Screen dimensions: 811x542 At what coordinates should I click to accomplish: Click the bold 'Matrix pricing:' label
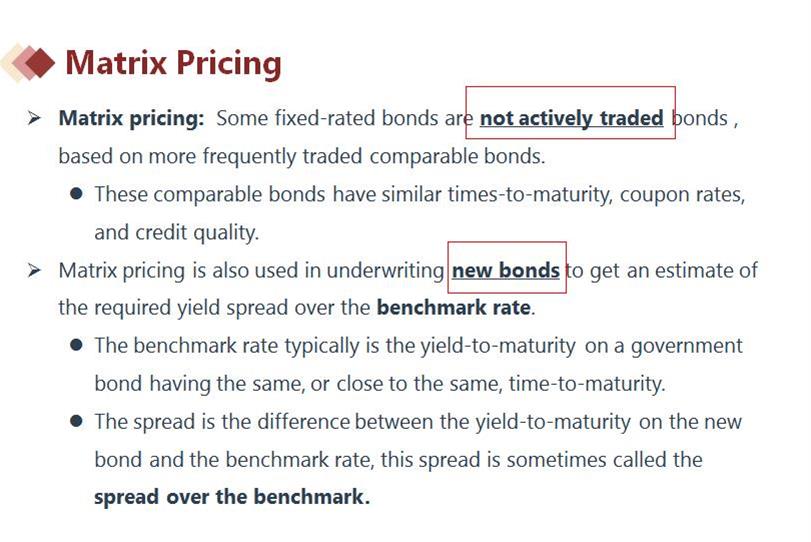(131, 118)
